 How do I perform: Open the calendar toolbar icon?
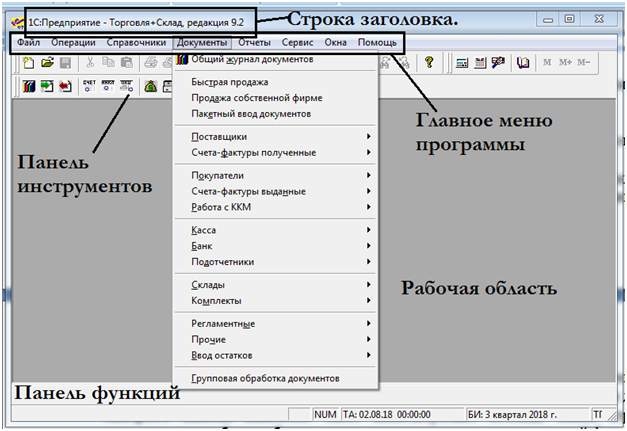point(480,62)
